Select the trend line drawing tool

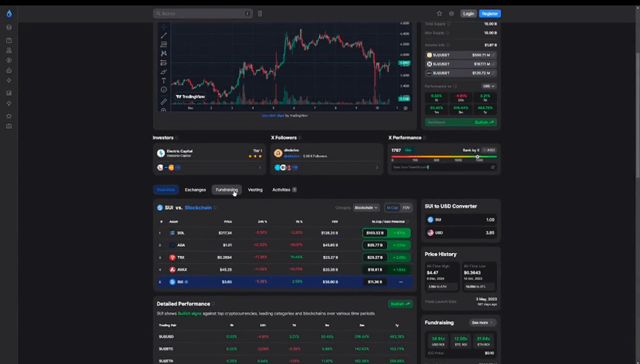[163, 35]
